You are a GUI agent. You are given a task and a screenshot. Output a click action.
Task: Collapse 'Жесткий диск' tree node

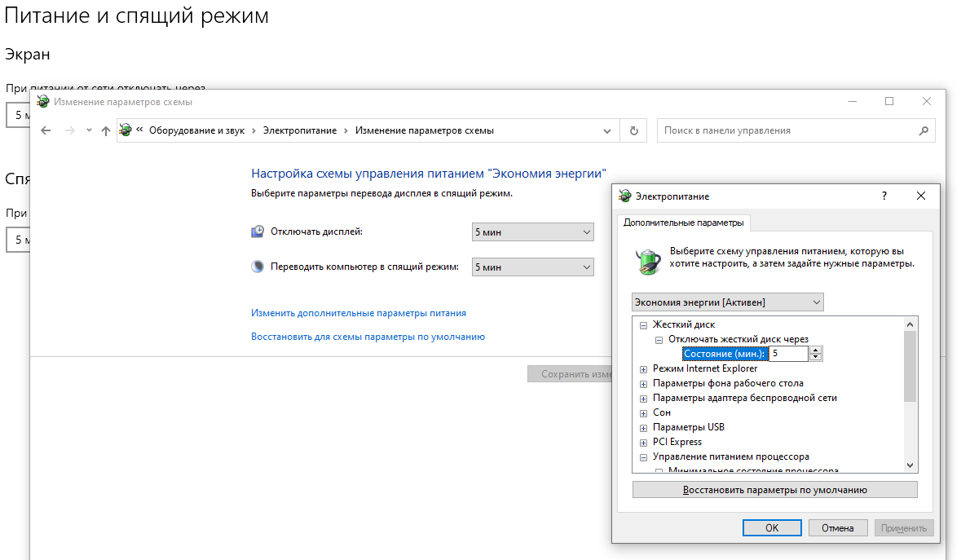coord(644,325)
